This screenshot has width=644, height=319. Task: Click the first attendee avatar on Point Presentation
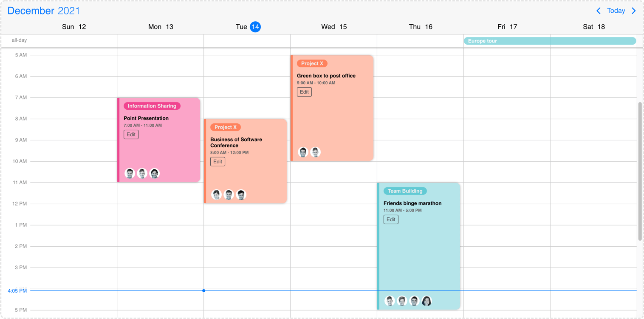click(130, 173)
